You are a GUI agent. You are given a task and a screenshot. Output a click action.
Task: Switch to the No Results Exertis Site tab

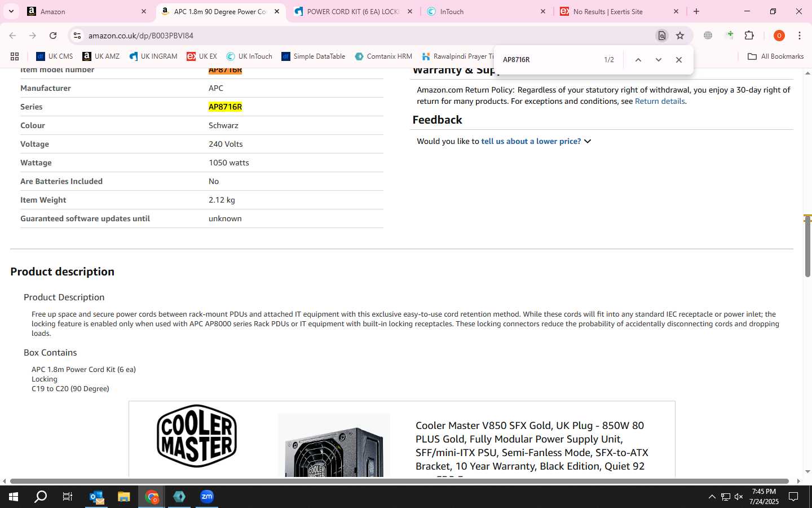(619, 11)
